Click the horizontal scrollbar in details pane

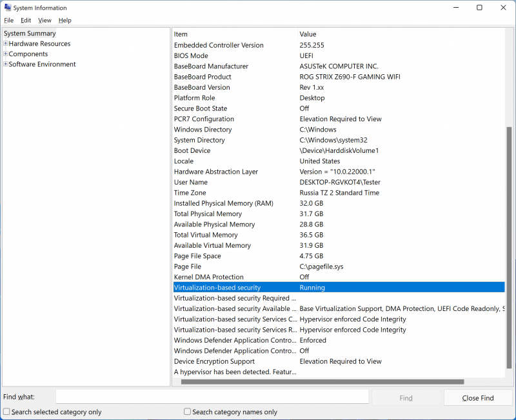pyautogui.click(x=322, y=382)
